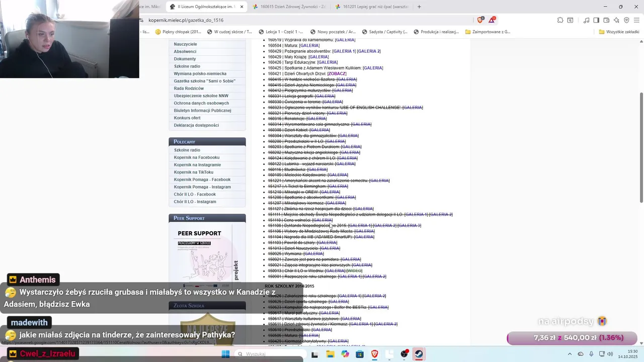The width and height of the screenshot is (644, 362).
Task: Open Steam from the taskbar
Action: [419, 354]
